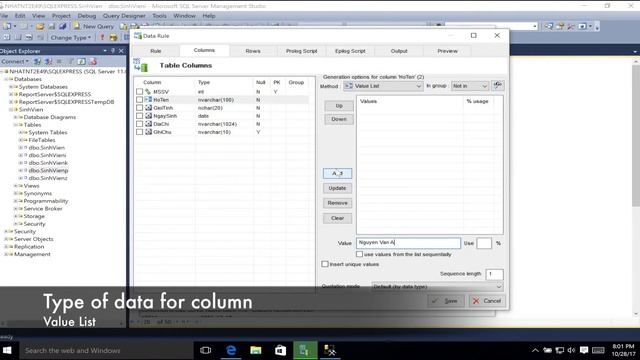Switch to the Rule tab

tap(156, 51)
